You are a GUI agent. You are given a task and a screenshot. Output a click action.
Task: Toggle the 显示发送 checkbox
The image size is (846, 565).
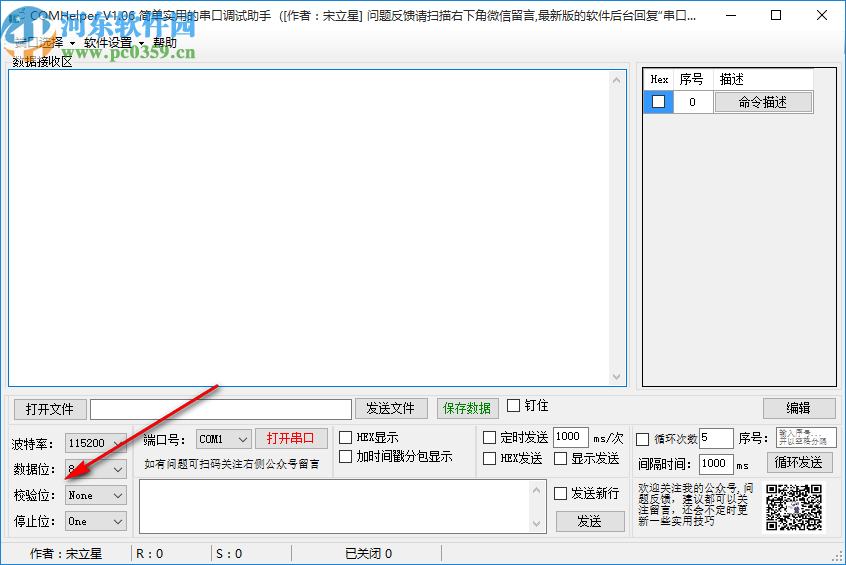click(x=561, y=459)
